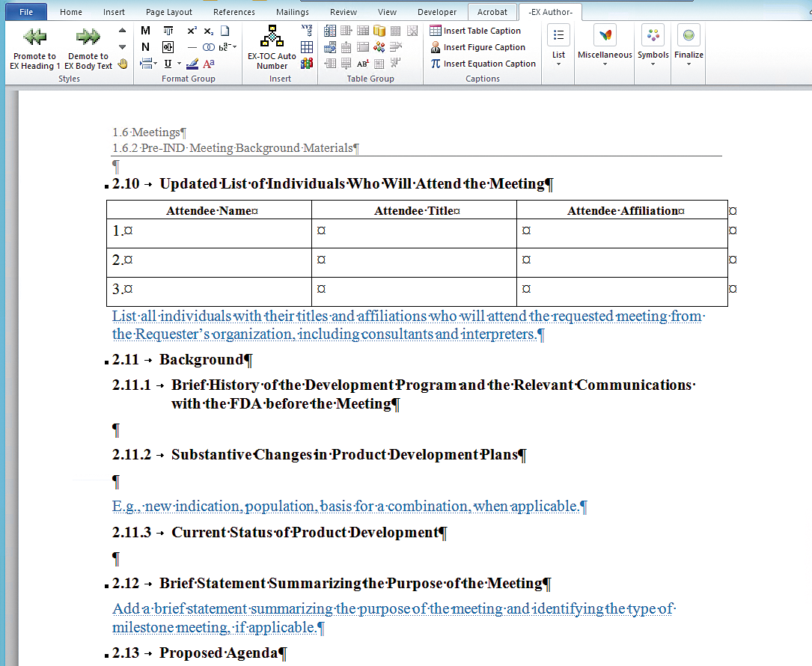The image size is (812, 666).
Task: Click the top-aligned text icon beside M
Action: [168, 31]
